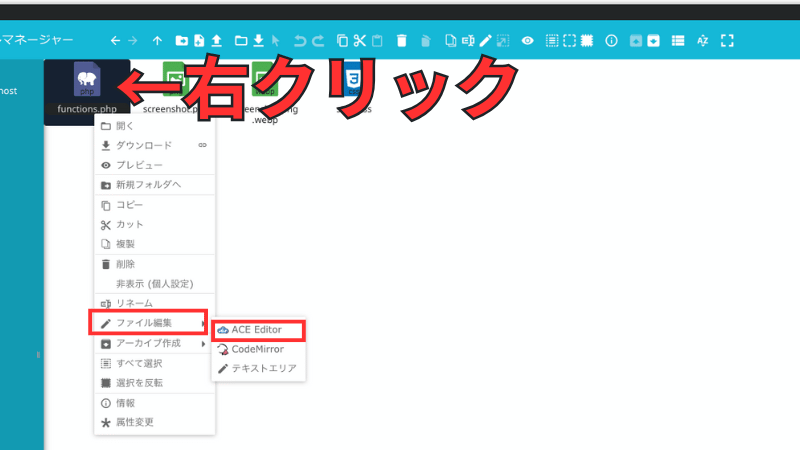Choose 選択を反転 from context menu
Image resolution: width=800 pixels, height=450 pixels.
139,383
